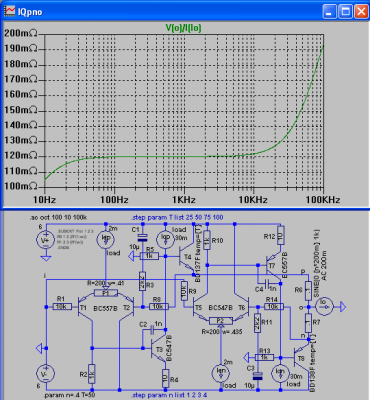Select resistor R9 10K

184,291
